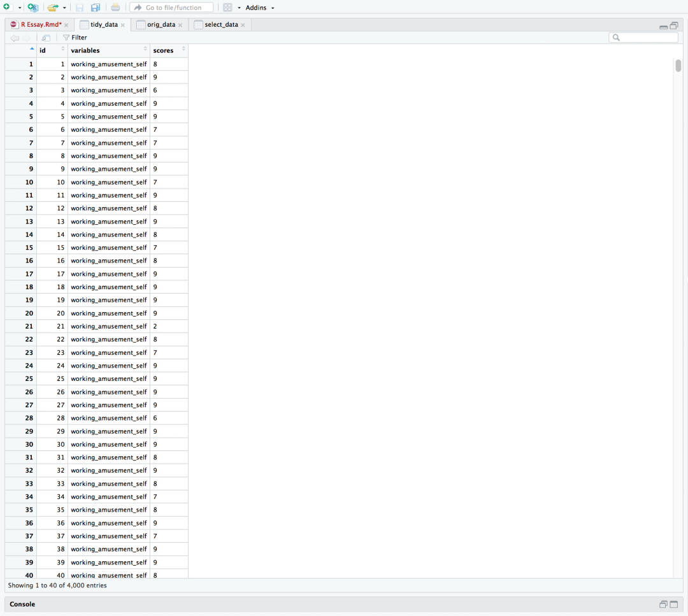Click the 'Showing 1 to 40 of 4,000 entries' status
This screenshot has width=688, height=616.
click(57, 585)
